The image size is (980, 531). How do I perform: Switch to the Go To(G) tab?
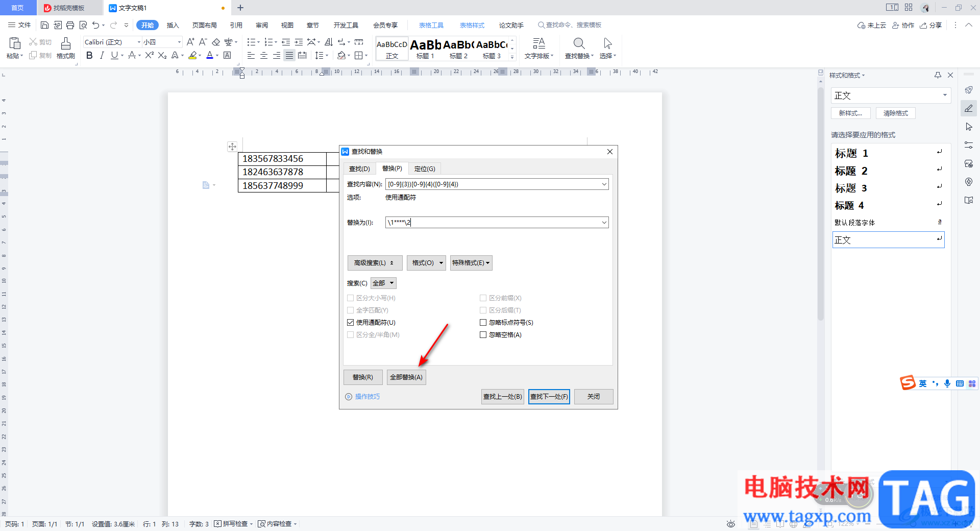click(x=425, y=169)
